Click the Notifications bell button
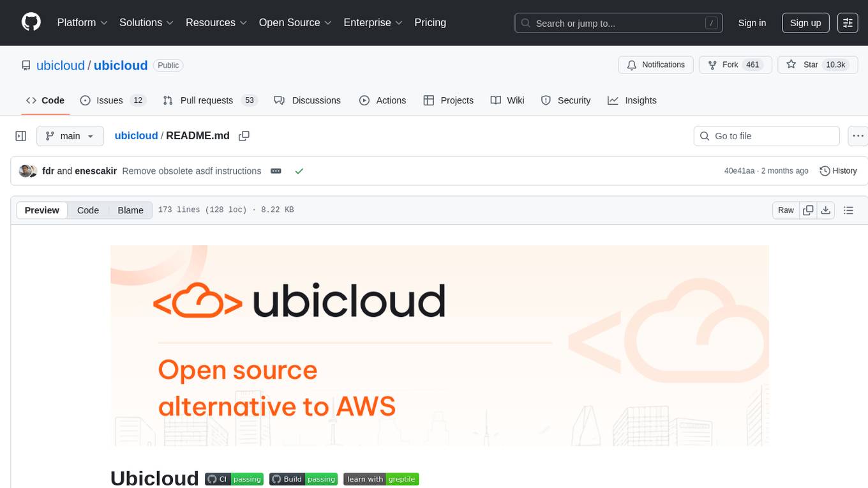The width and height of the screenshot is (868, 488). click(x=655, y=65)
